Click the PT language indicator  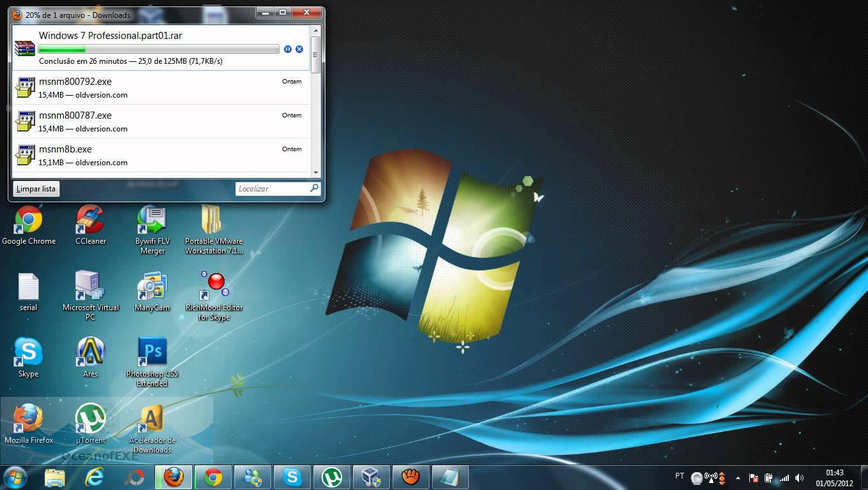click(x=680, y=476)
